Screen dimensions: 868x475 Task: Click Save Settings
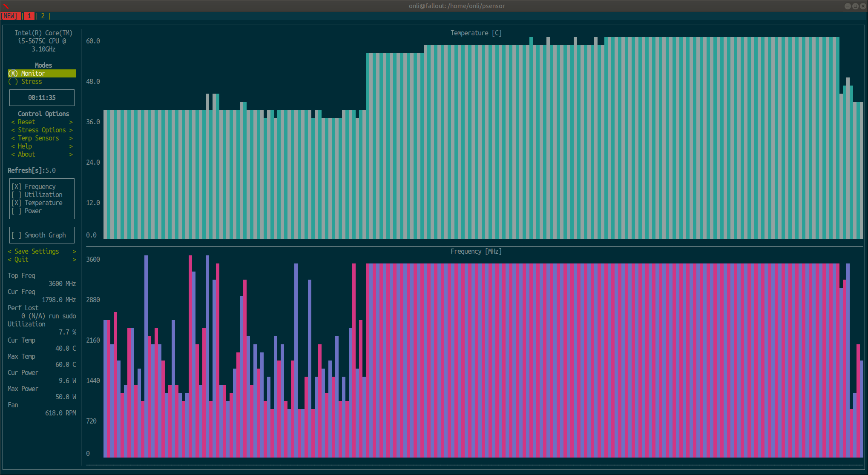pos(42,251)
